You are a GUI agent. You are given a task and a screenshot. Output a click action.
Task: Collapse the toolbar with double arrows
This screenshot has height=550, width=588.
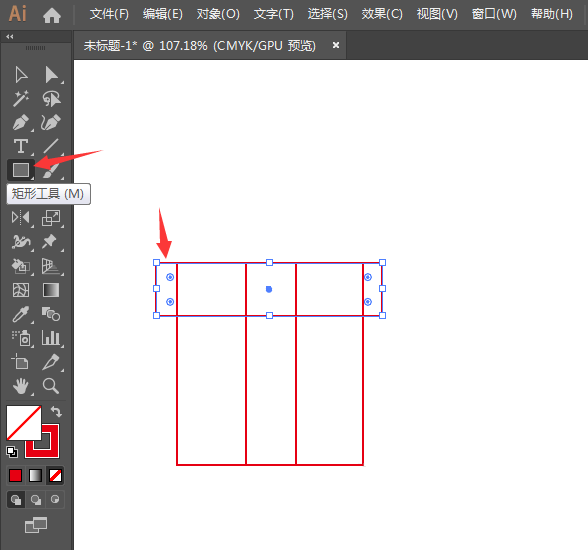point(9,36)
